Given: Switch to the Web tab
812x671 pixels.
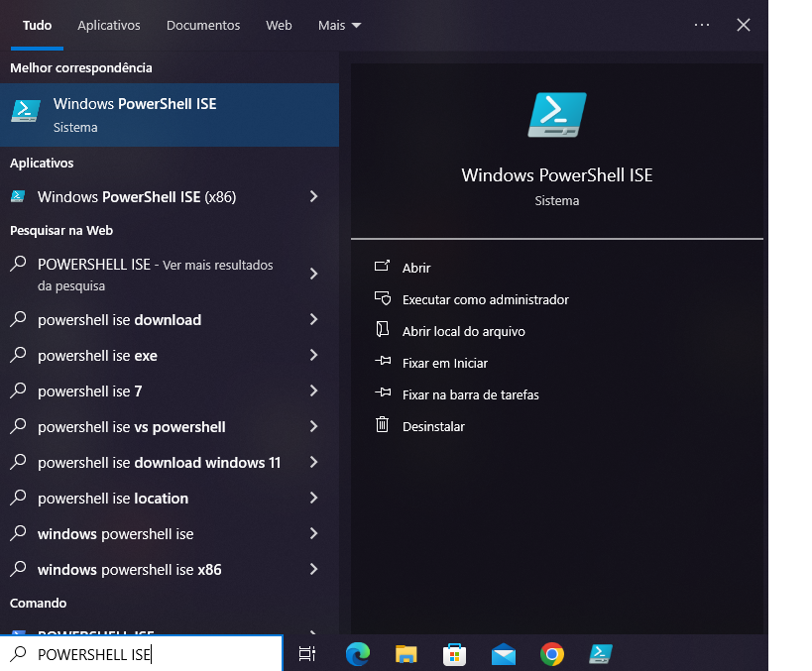Looking at the screenshot, I should tap(279, 25).
